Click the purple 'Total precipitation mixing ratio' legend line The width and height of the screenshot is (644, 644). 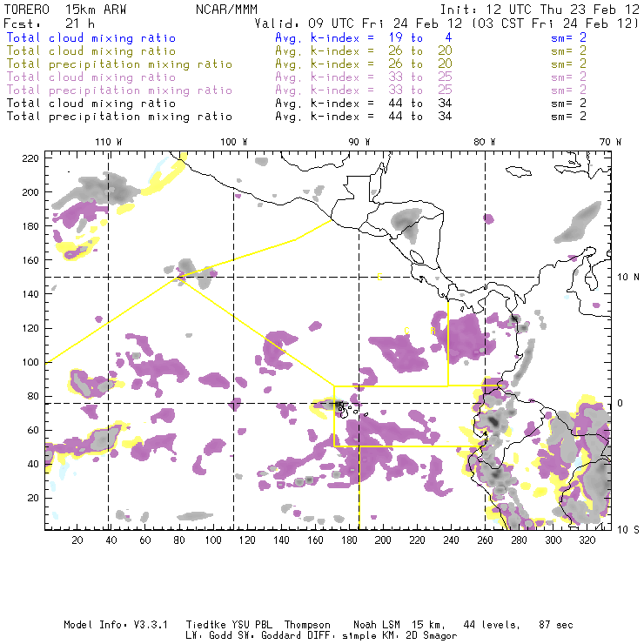tap(119, 91)
